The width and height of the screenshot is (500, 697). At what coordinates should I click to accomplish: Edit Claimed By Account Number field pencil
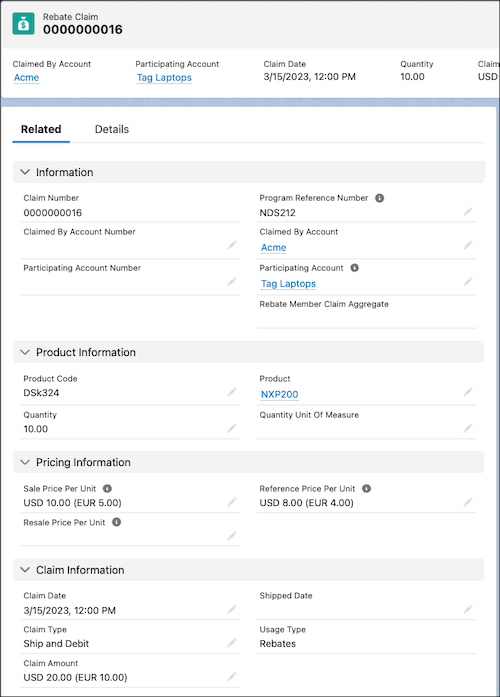click(232, 245)
